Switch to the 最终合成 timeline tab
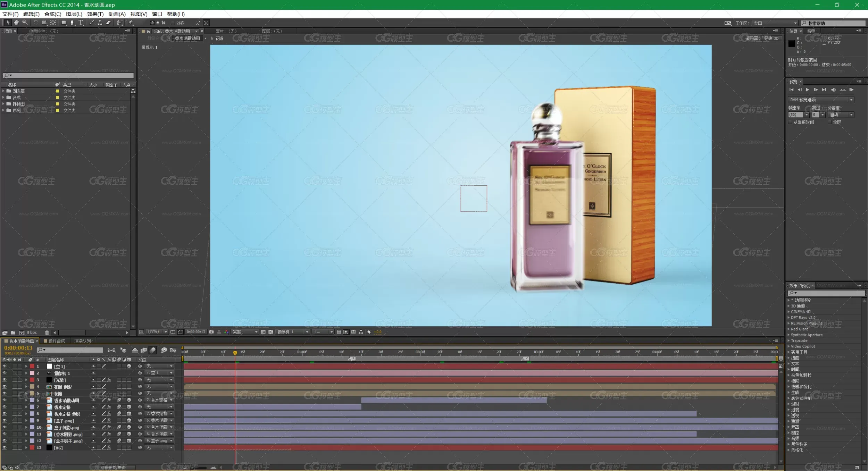This screenshot has height=471, width=868. [56, 341]
